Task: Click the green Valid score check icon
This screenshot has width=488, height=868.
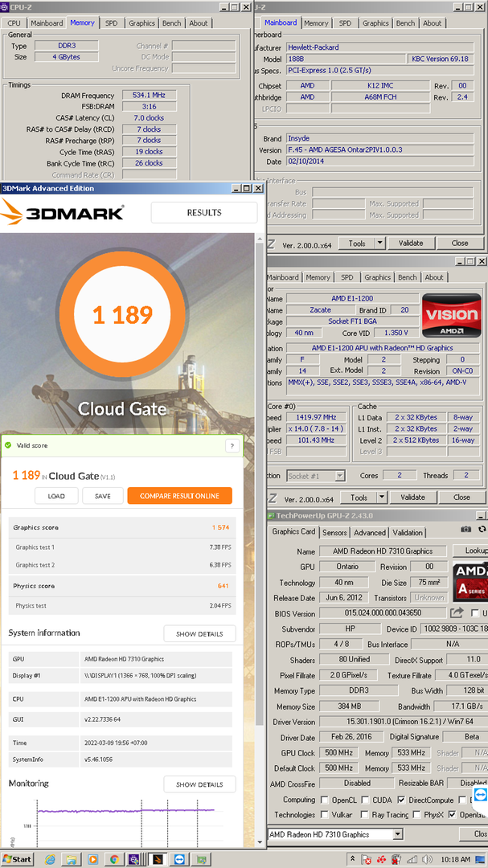Action: point(8,445)
